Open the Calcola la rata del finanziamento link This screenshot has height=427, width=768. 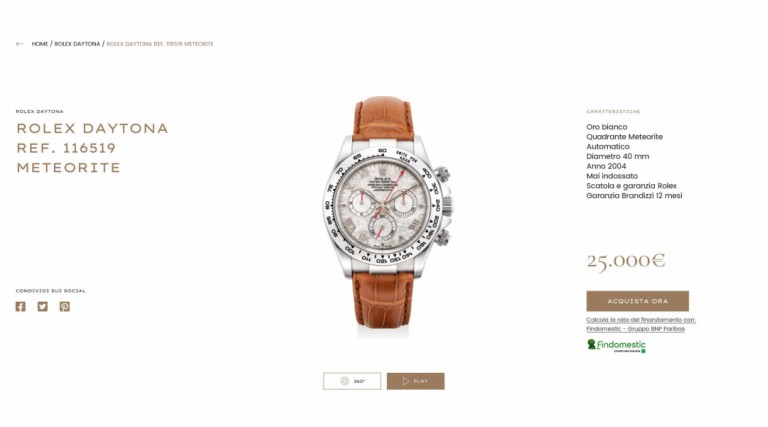pos(641,320)
